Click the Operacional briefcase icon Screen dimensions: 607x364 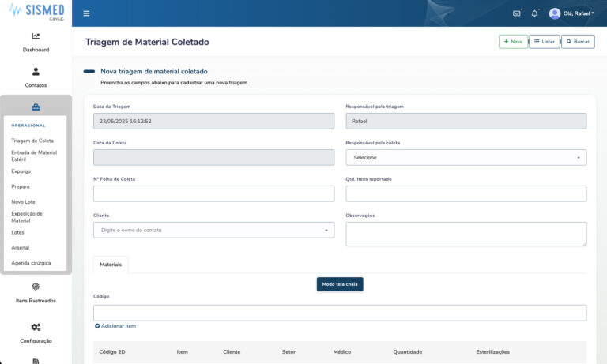[36, 107]
